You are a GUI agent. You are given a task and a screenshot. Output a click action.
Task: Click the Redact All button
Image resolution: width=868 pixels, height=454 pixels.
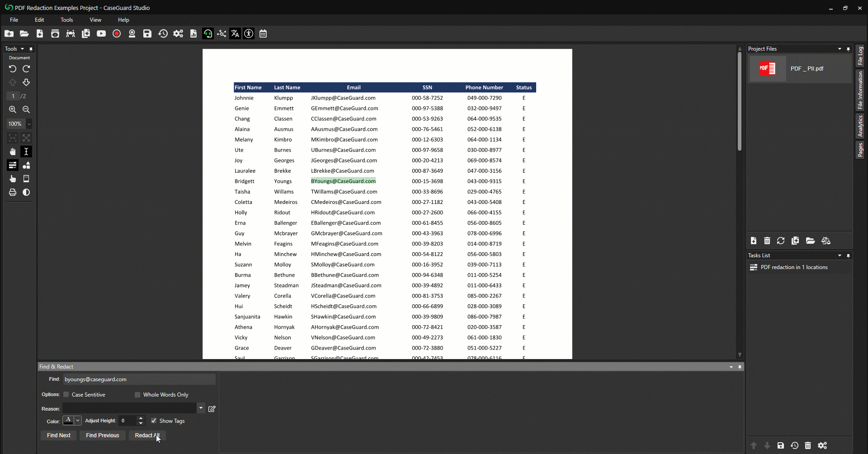(x=147, y=435)
